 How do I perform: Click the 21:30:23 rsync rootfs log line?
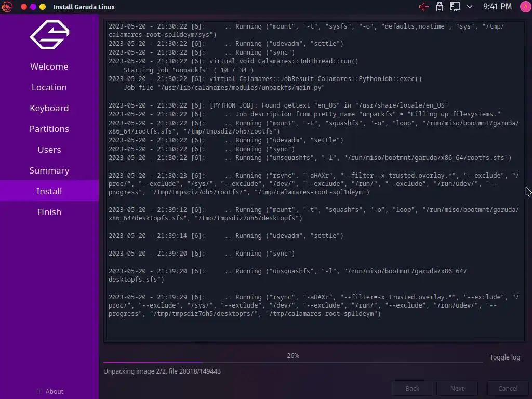click(313, 183)
